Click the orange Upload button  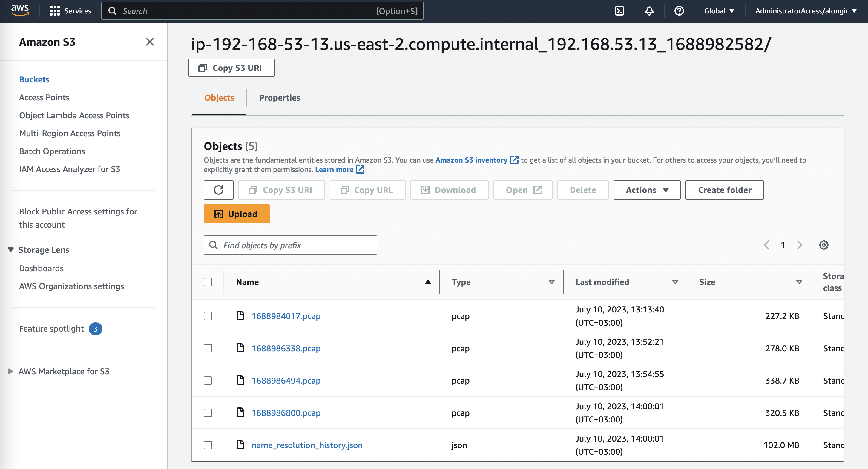click(x=237, y=214)
